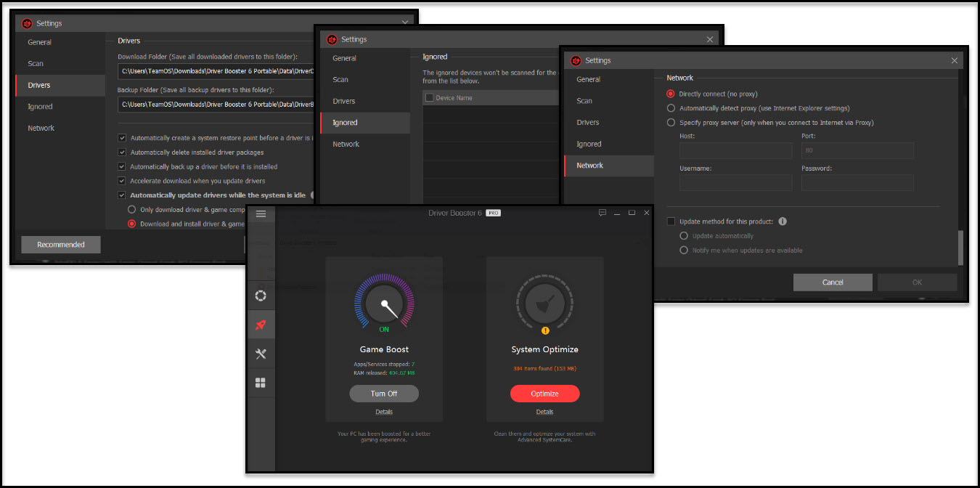Select Notify me when updates are available
The height and width of the screenshot is (488, 980).
(x=684, y=251)
